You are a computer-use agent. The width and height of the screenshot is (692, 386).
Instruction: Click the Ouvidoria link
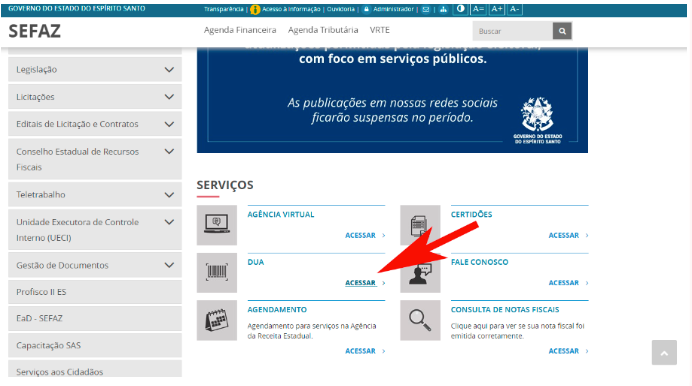click(341, 9)
